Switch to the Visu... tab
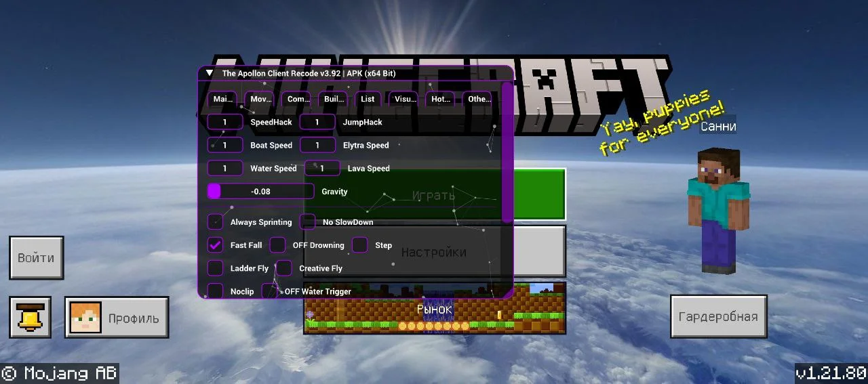Screen dimensions: 868x384 click(405, 99)
